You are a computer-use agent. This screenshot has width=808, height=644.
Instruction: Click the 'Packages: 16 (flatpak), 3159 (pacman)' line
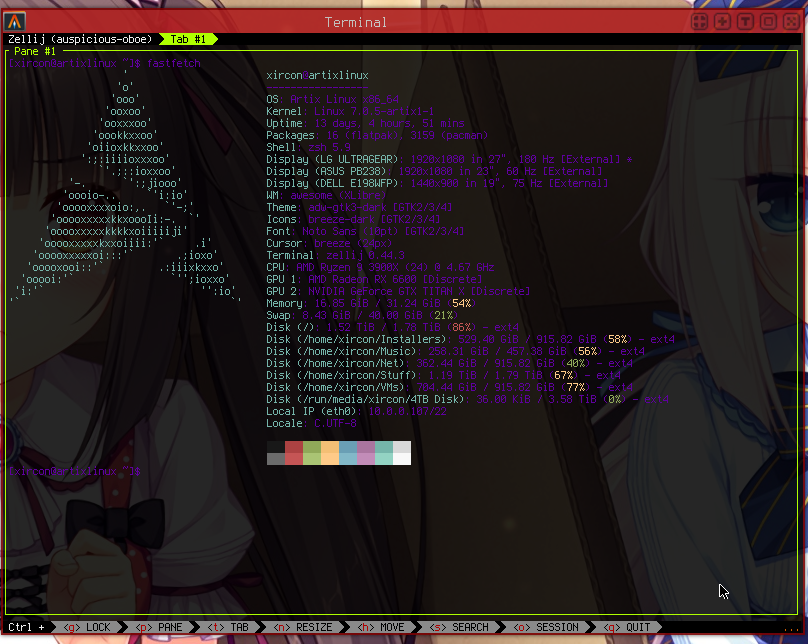click(377, 135)
